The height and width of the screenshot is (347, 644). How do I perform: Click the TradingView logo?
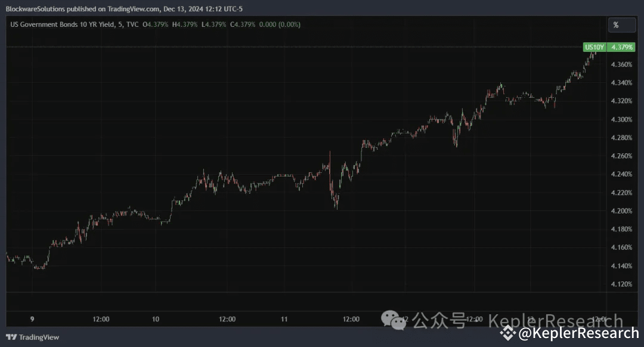32,337
